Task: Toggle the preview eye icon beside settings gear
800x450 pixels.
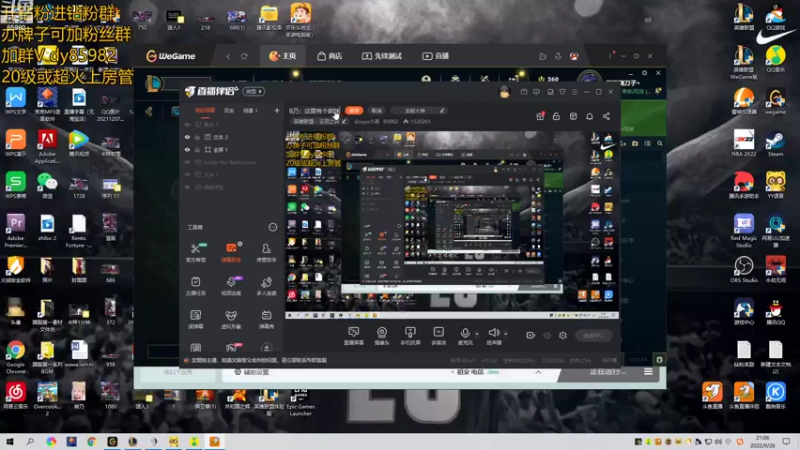Action: [x=546, y=335]
